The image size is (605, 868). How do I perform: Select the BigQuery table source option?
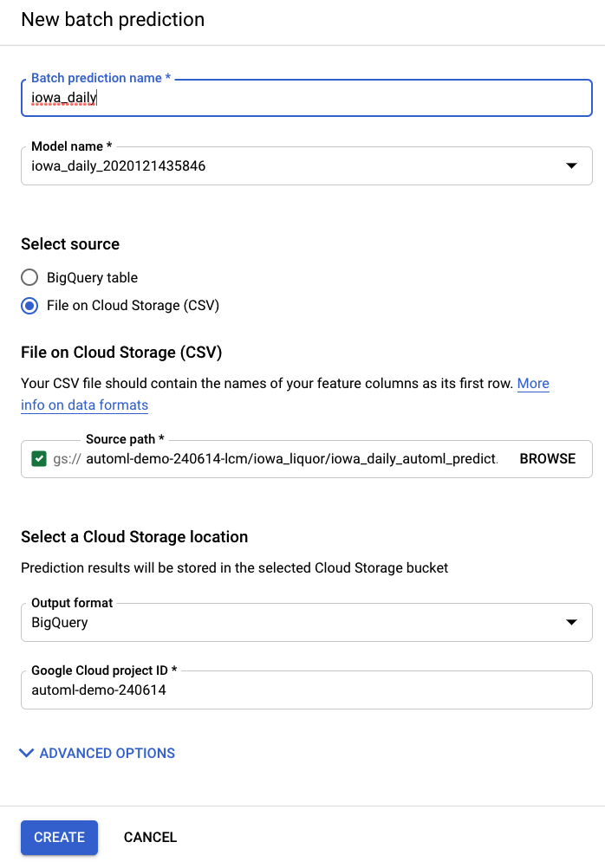[x=29, y=277]
